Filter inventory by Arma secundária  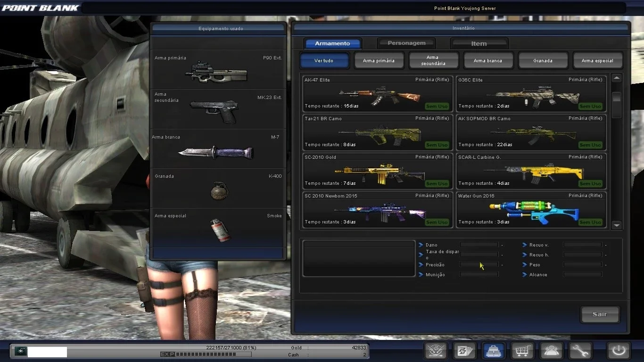click(433, 60)
